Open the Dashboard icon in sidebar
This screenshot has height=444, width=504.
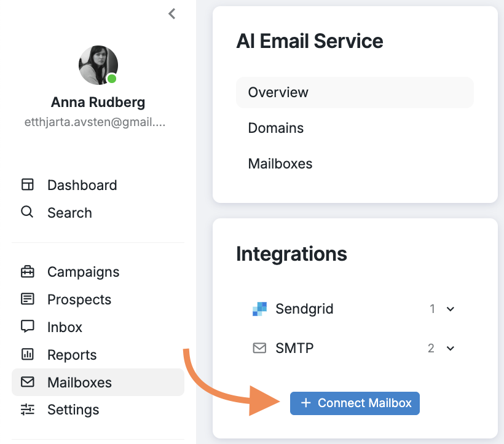pos(27,185)
